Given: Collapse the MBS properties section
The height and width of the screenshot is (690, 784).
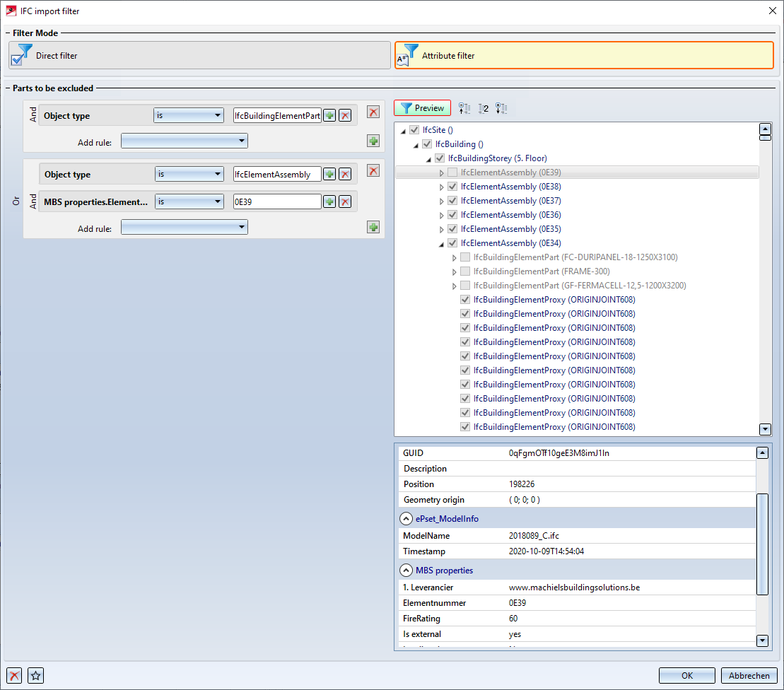Looking at the screenshot, I should 406,570.
